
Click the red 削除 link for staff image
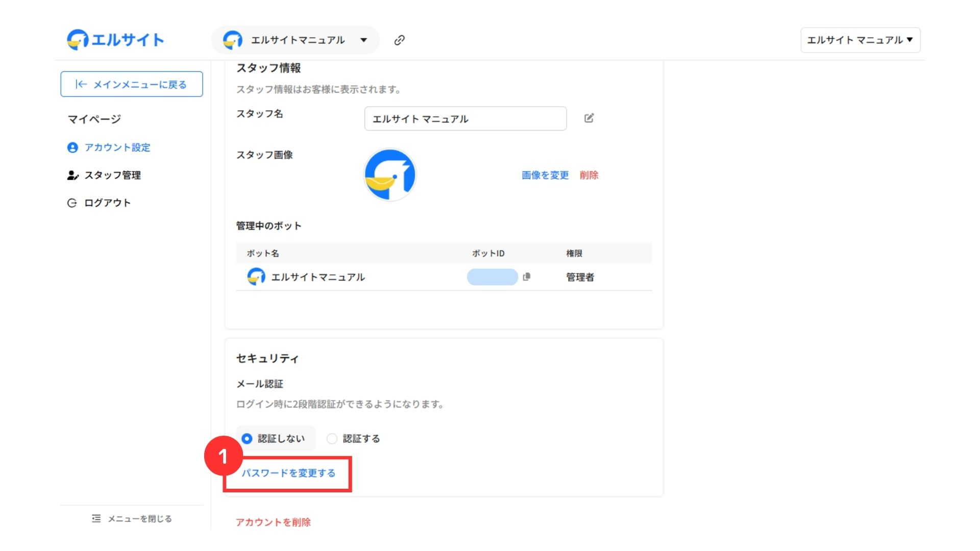coord(589,175)
